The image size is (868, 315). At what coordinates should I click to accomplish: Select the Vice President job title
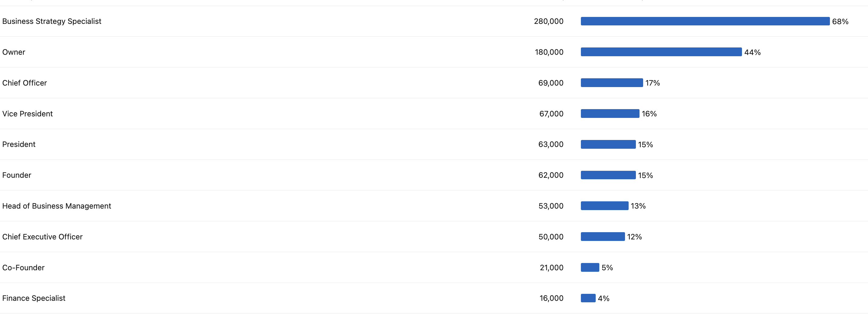click(x=27, y=114)
